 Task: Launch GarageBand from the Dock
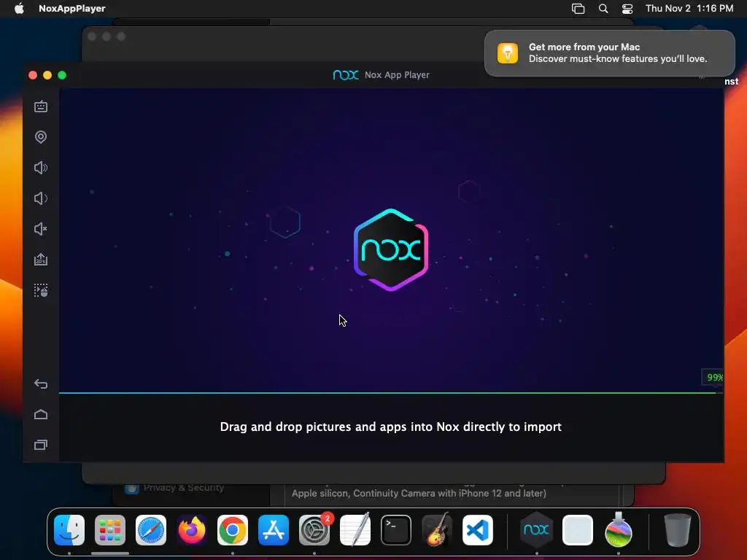point(437,530)
